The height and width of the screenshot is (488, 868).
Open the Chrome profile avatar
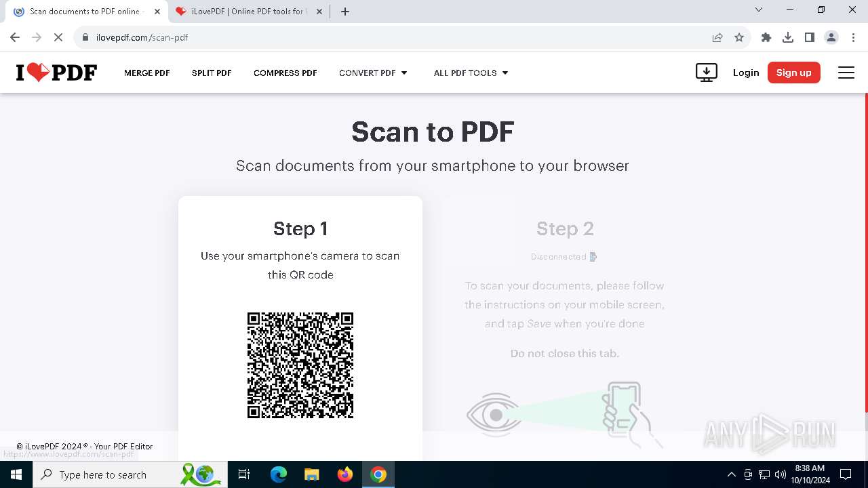(x=831, y=37)
